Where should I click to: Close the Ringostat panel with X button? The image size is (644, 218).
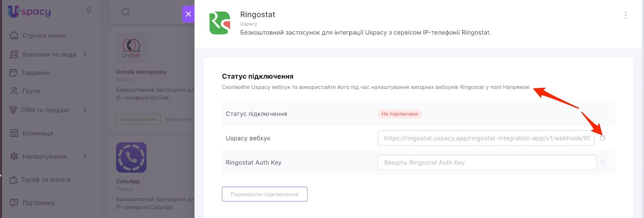coord(188,14)
